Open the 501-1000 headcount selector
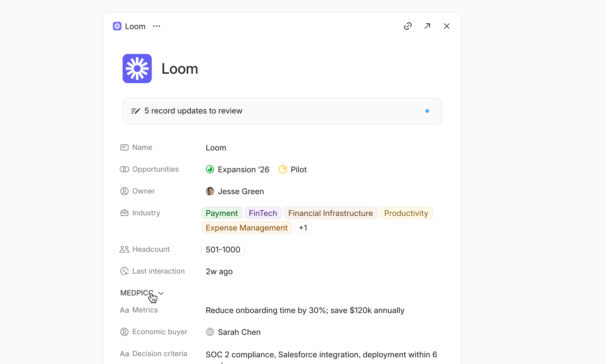The image size is (607, 364). click(x=223, y=249)
